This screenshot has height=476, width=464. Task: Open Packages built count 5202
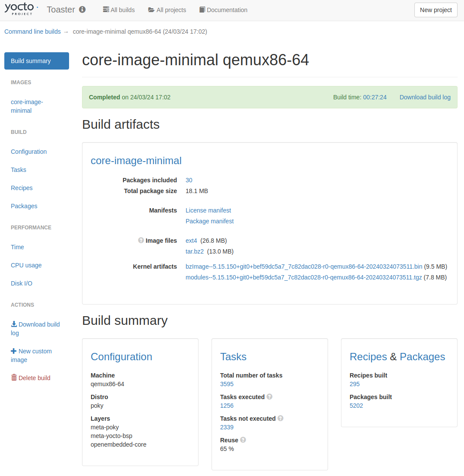point(356,406)
